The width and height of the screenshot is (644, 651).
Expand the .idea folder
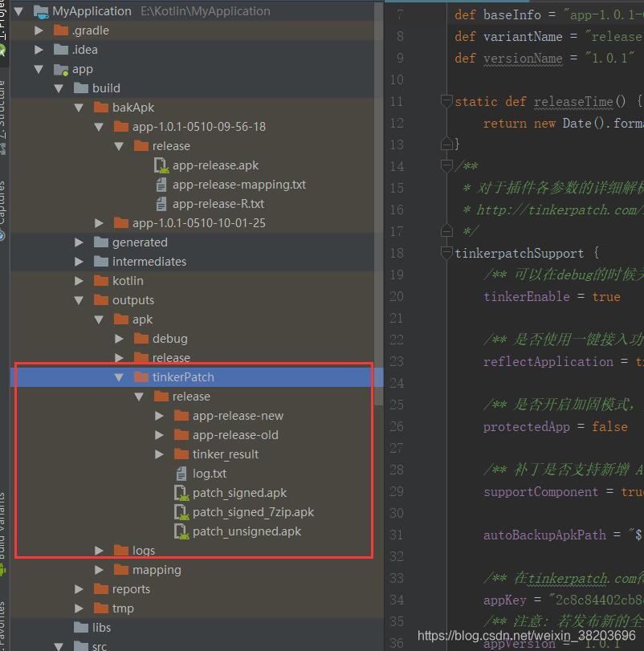[x=39, y=50]
